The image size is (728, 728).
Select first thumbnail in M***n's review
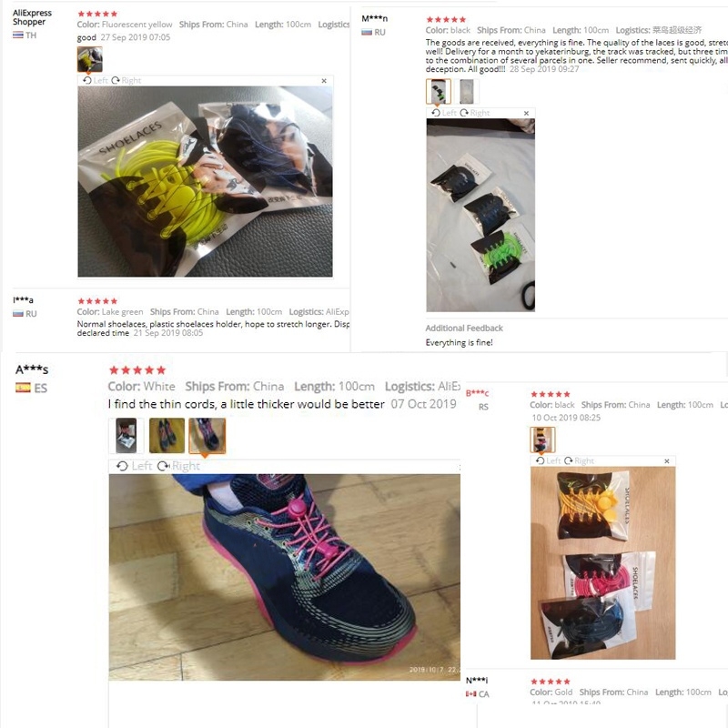pyautogui.click(x=439, y=92)
